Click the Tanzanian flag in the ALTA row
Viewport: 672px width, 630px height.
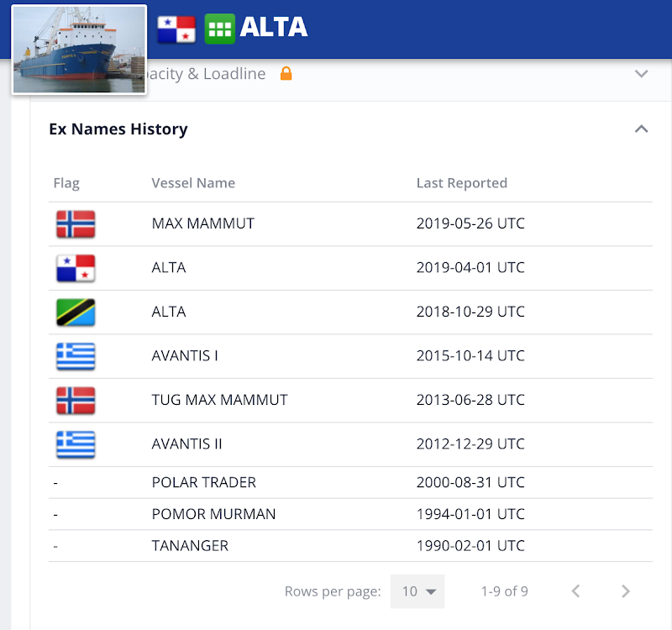pyautogui.click(x=76, y=312)
